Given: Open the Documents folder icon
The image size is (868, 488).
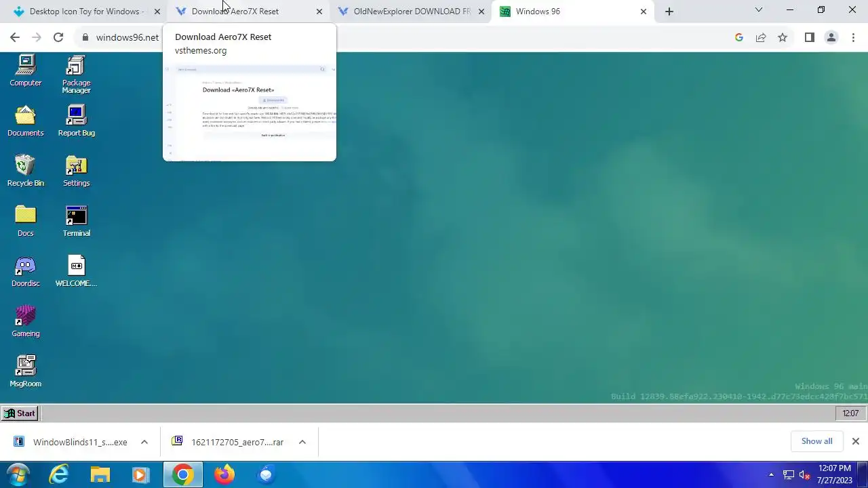Looking at the screenshot, I should click(26, 121).
